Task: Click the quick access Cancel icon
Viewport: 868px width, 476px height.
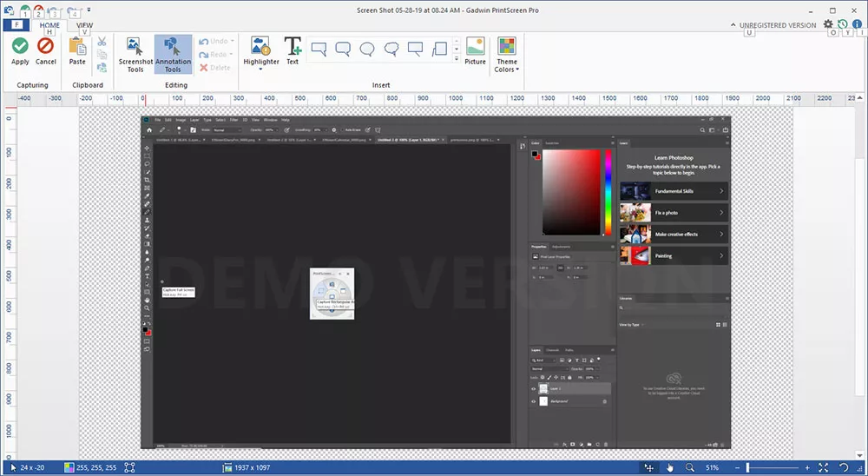Action: (x=38, y=10)
